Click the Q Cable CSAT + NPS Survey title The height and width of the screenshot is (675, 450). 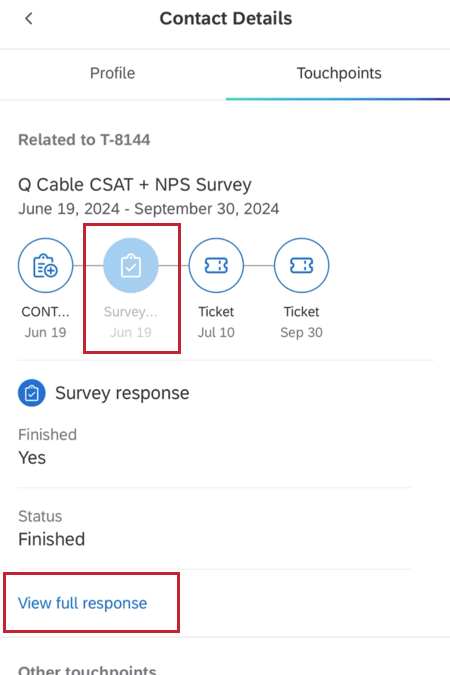click(135, 185)
